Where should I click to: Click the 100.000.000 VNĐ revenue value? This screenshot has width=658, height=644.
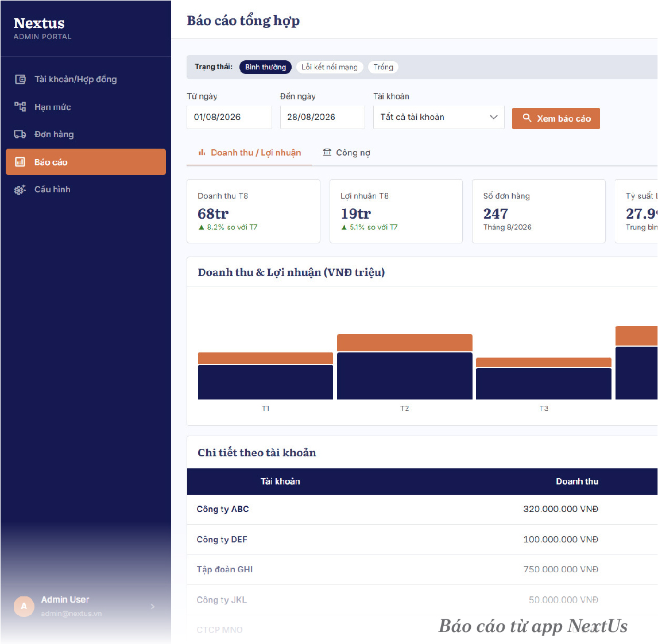(x=560, y=540)
